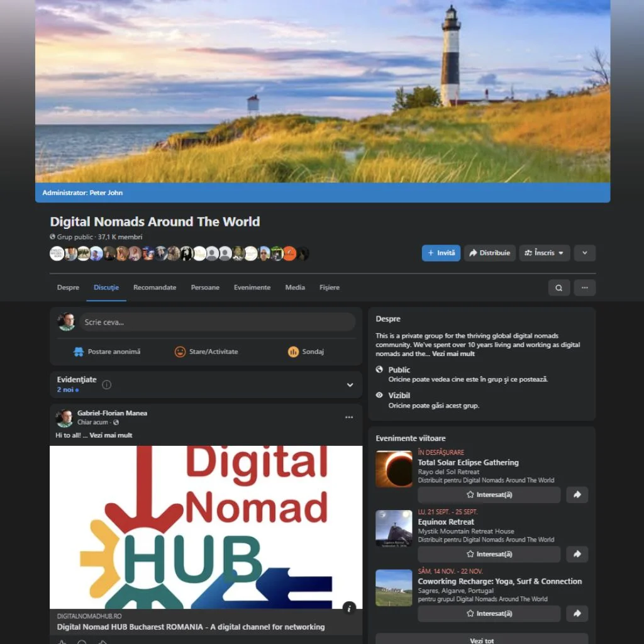Expand post text via Vezi mai mult
The height and width of the screenshot is (644, 644).
(111, 435)
